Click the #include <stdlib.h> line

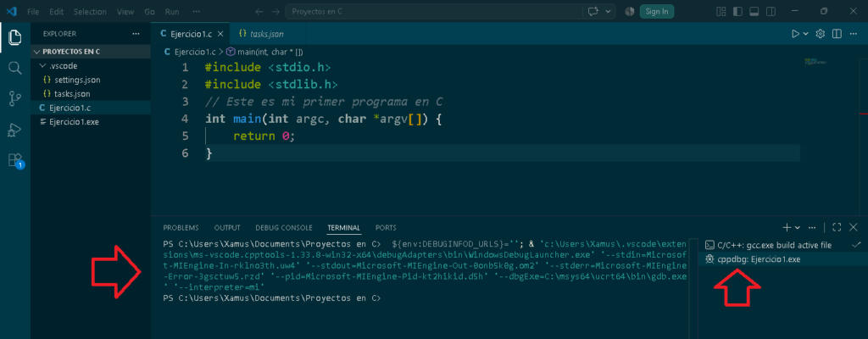coord(271,85)
